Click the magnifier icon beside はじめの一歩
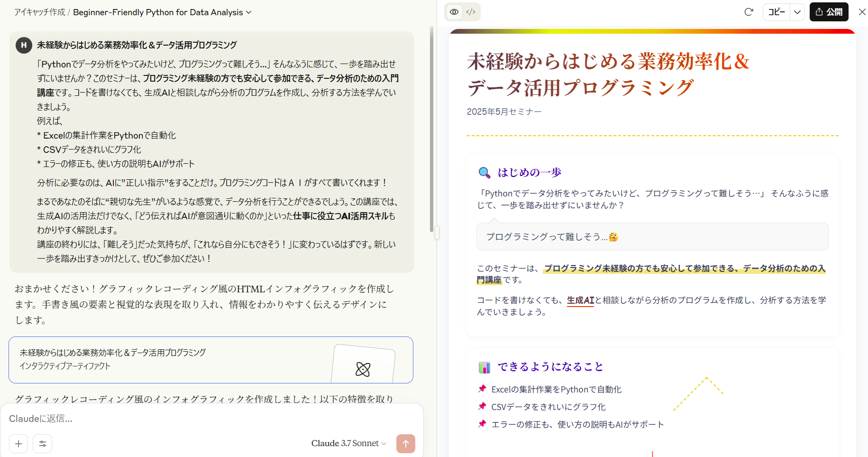The width and height of the screenshot is (868, 457). pyautogui.click(x=484, y=172)
